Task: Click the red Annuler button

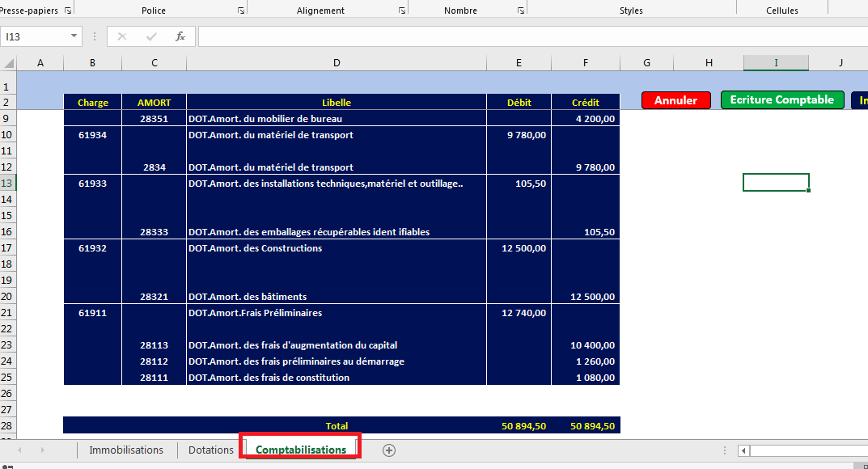Action: click(675, 100)
